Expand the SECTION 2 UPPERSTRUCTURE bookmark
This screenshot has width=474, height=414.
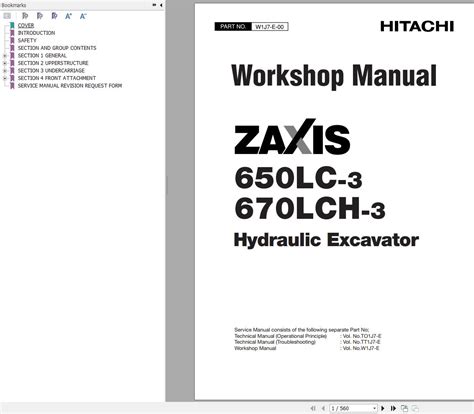[x=5, y=63]
